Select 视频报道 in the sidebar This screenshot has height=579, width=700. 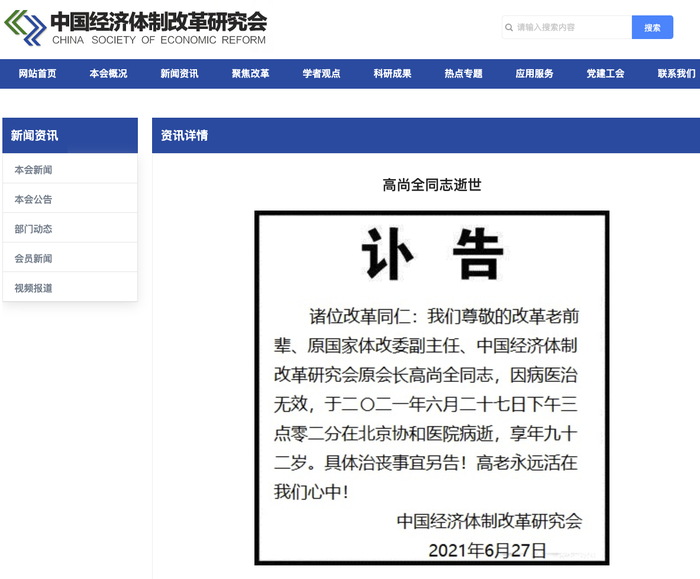click(x=70, y=288)
